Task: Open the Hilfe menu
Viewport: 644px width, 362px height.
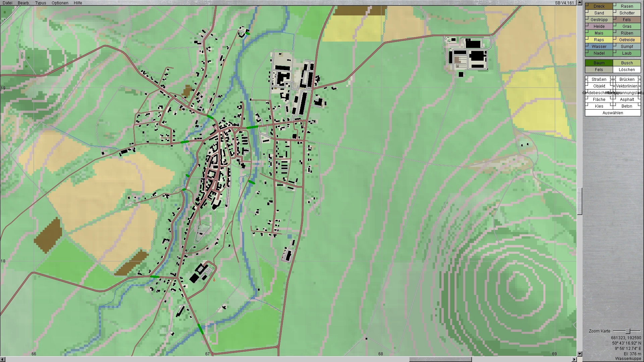Action: tap(78, 3)
